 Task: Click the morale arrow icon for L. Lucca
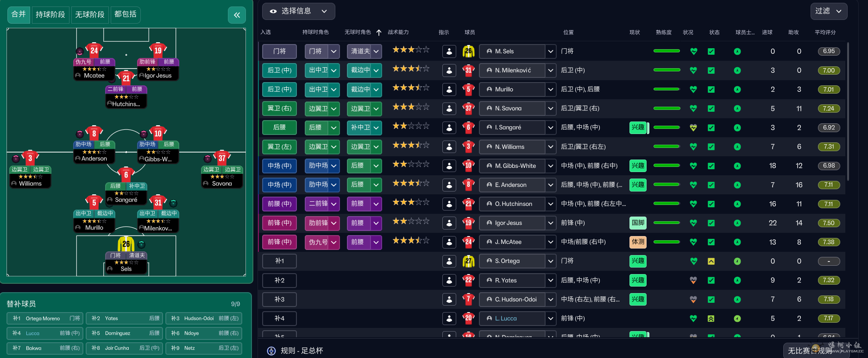[x=737, y=319]
